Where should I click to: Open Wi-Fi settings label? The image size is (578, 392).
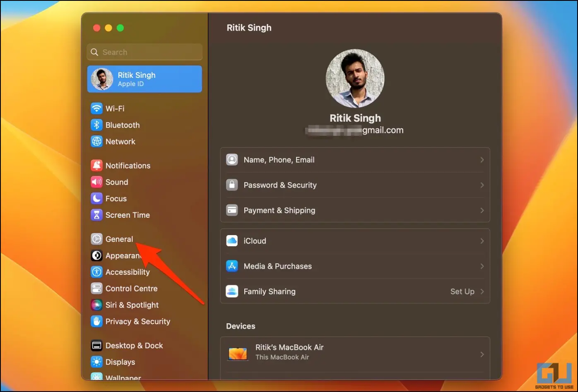(x=115, y=108)
